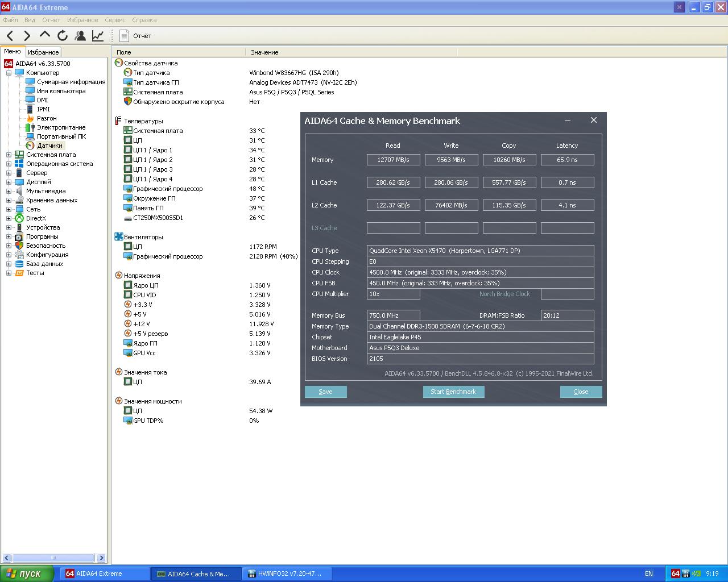
Task: Open the Сервис menu
Action: click(115, 20)
